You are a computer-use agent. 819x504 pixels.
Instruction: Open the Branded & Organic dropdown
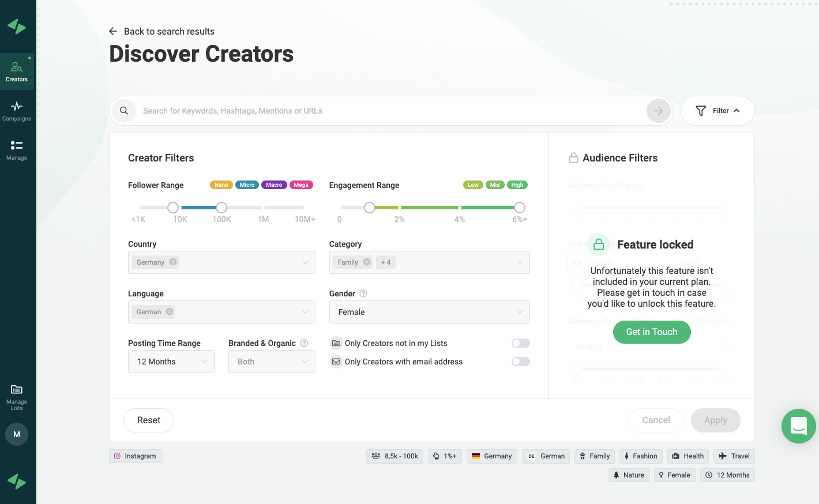(272, 362)
